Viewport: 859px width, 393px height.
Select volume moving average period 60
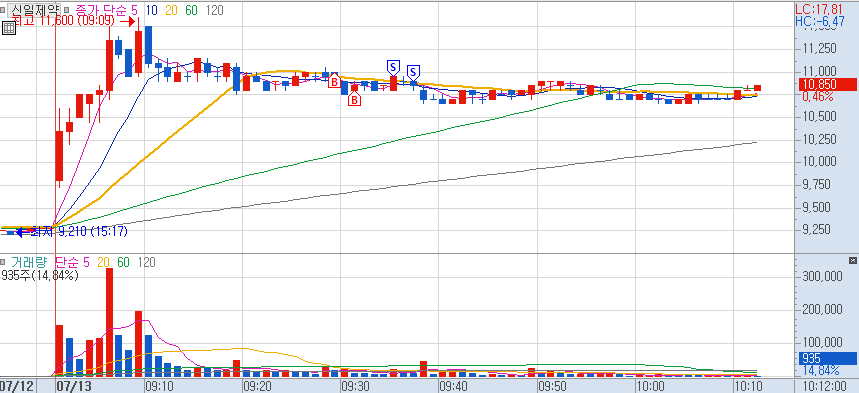(x=123, y=263)
